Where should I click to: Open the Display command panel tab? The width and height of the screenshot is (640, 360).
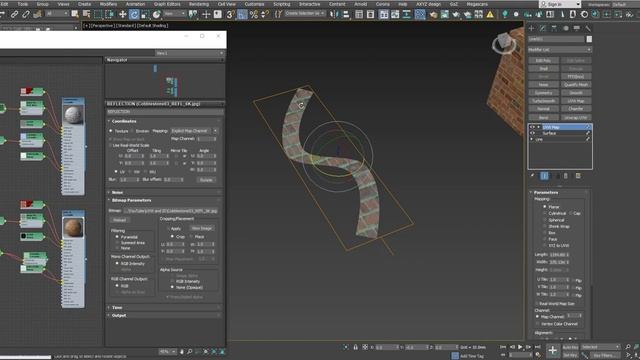[576, 28]
